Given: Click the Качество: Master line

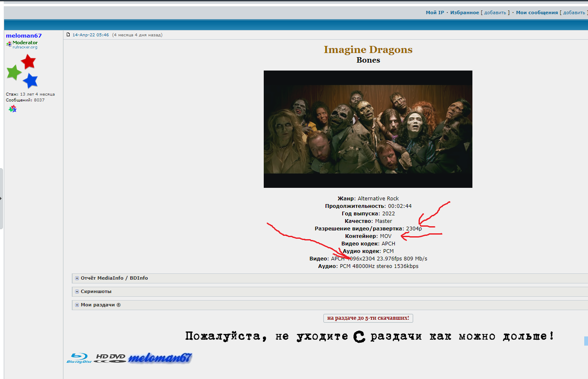Looking at the screenshot, I should pyautogui.click(x=368, y=221).
